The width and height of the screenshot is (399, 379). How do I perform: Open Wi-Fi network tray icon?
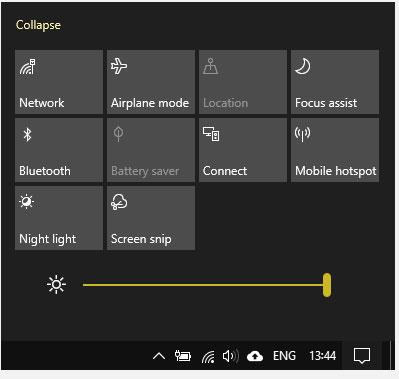click(x=208, y=357)
